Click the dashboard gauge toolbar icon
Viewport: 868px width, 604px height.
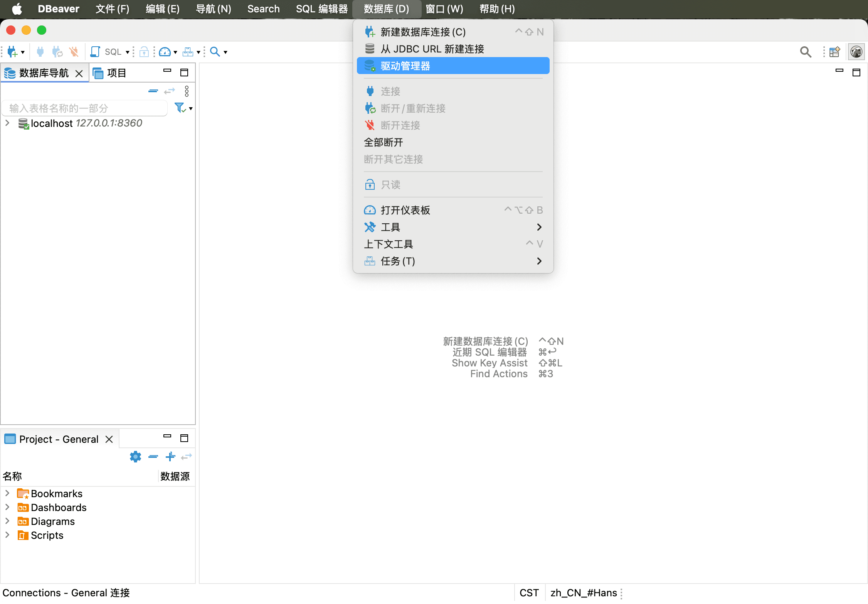click(x=165, y=52)
